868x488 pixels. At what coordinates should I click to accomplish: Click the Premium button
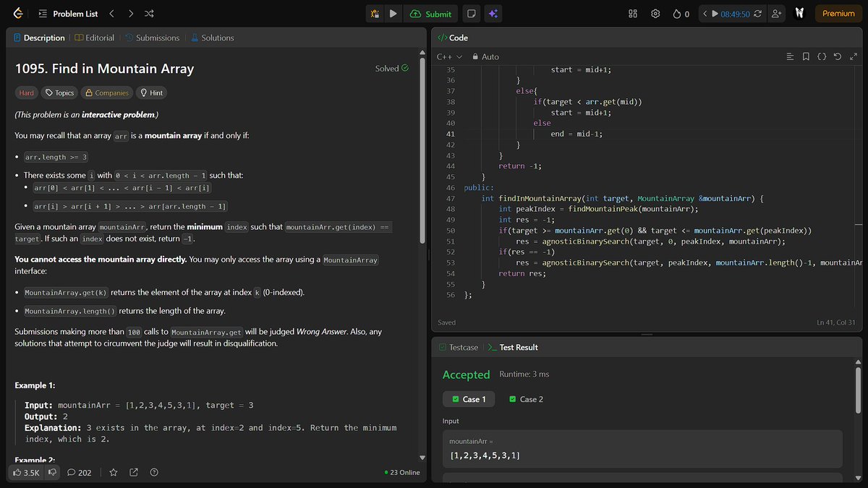coord(838,14)
